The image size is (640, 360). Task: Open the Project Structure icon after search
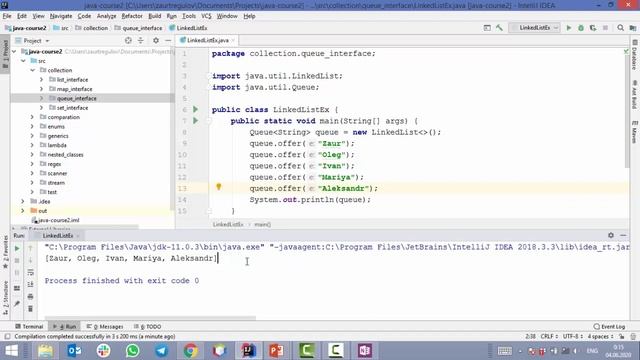point(633,28)
